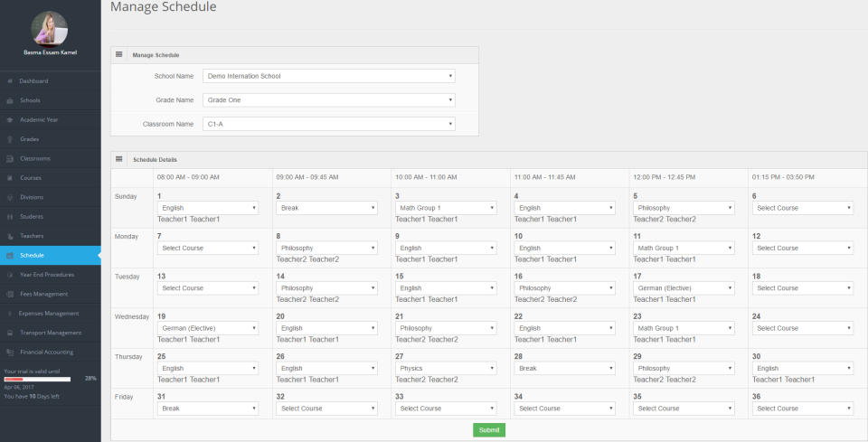The image size is (868, 442).
Task: Click the Manage Schedule panel hamburger icon
Action: pos(119,55)
